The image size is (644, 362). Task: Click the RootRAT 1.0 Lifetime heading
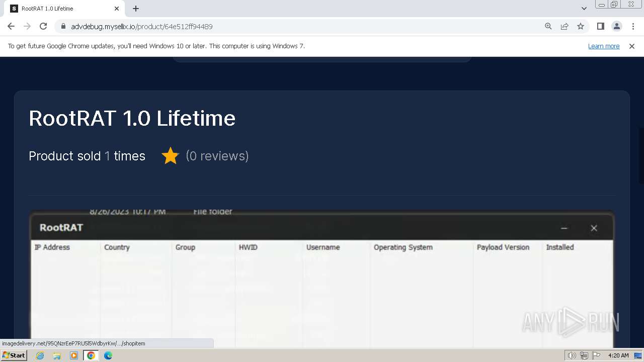[x=132, y=118]
